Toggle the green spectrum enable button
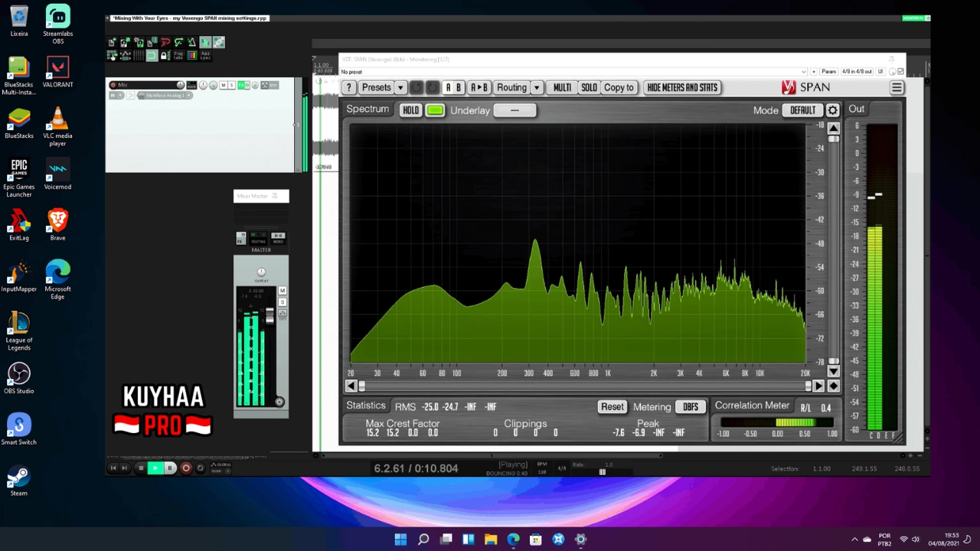This screenshot has width=980, height=551. (435, 110)
